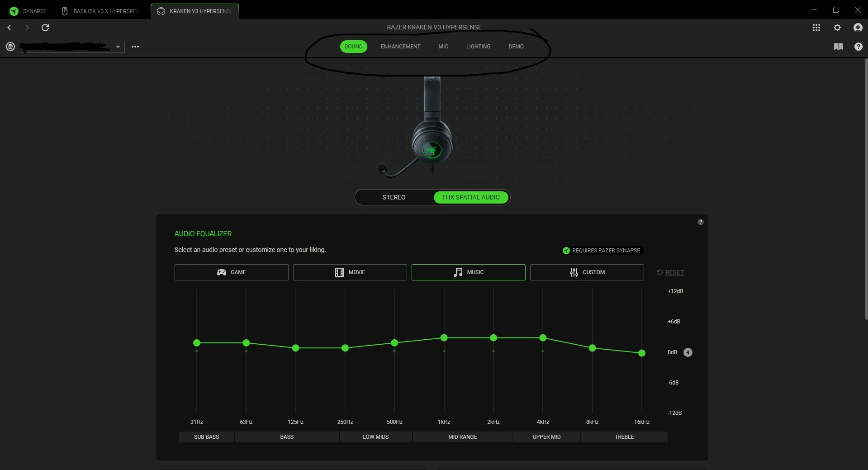Click the 0dB arrow marker button
This screenshot has width=868, height=470.
[x=688, y=352]
